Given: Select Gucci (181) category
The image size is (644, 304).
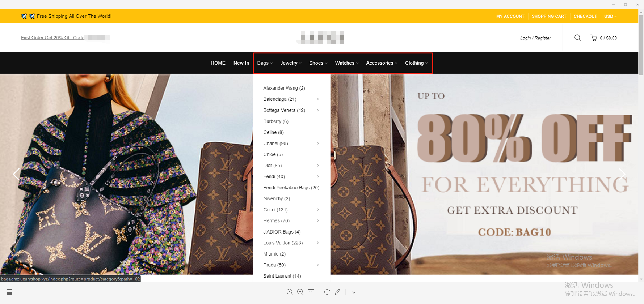Looking at the screenshot, I should pyautogui.click(x=275, y=210).
